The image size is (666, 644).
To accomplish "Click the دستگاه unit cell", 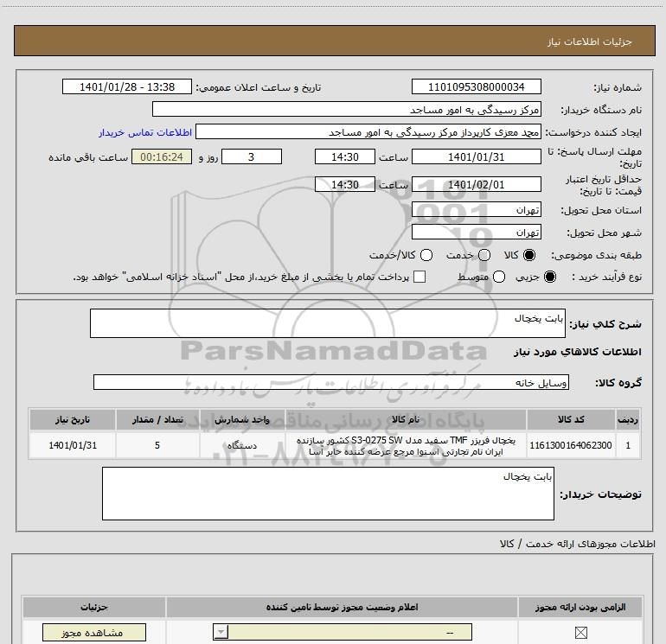I will [241, 445].
